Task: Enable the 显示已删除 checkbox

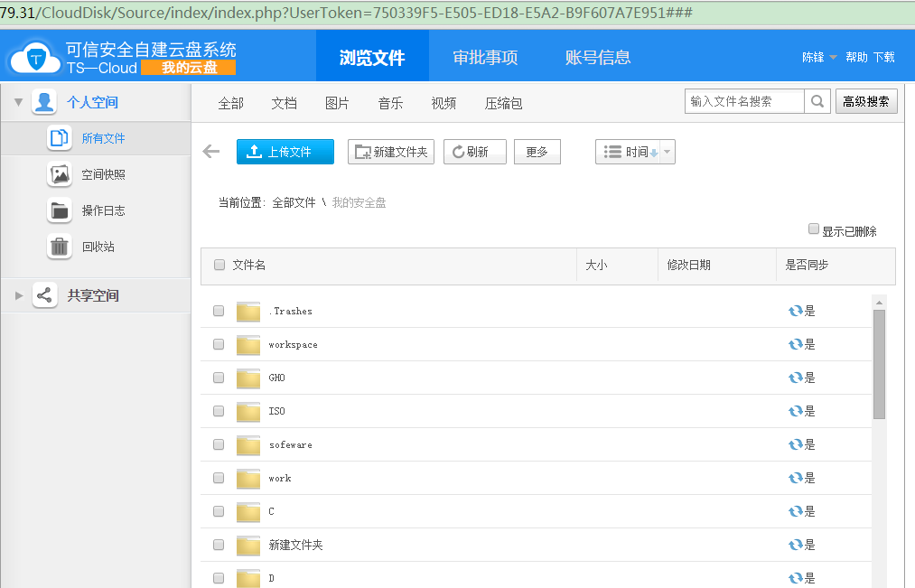Action: pyautogui.click(x=814, y=229)
